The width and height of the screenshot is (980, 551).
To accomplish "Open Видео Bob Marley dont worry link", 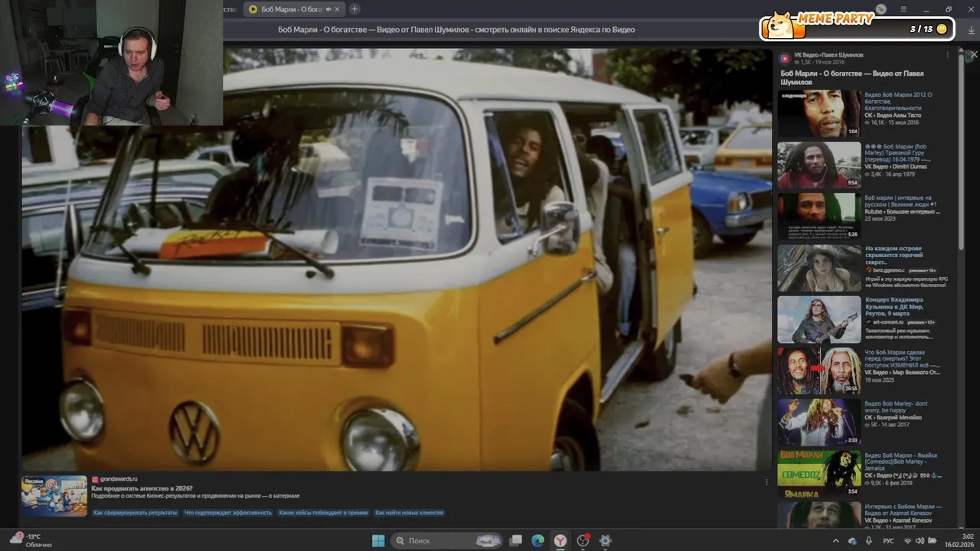I will (897, 406).
